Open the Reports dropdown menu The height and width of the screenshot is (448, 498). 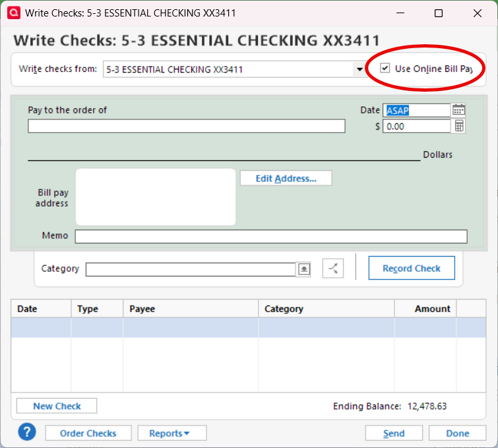click(171, 433)
